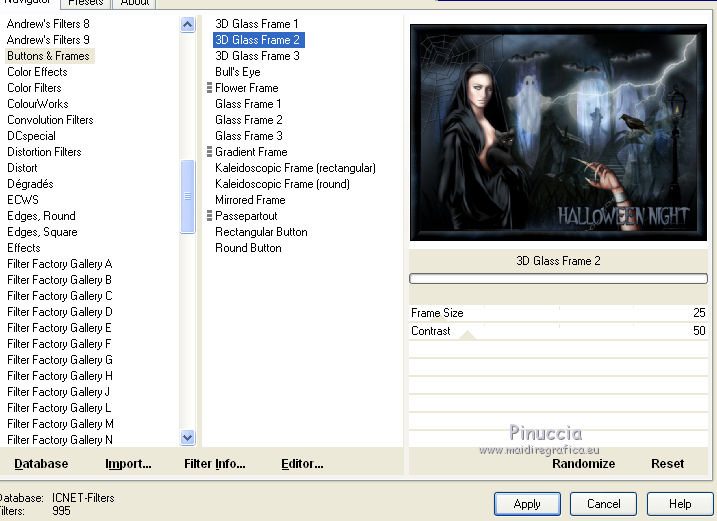Select the Andrew's Filters 8 category
This screenshot has width=717, height=521.
click(48, 24)
